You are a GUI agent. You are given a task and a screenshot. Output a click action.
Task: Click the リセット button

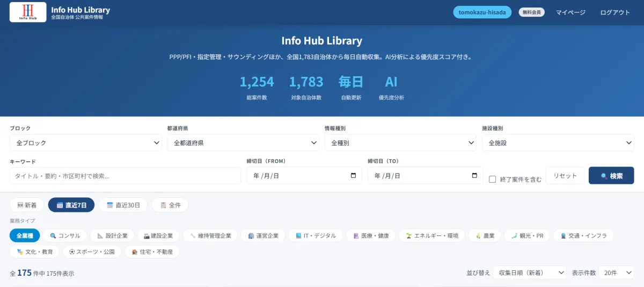pos(565,176)
